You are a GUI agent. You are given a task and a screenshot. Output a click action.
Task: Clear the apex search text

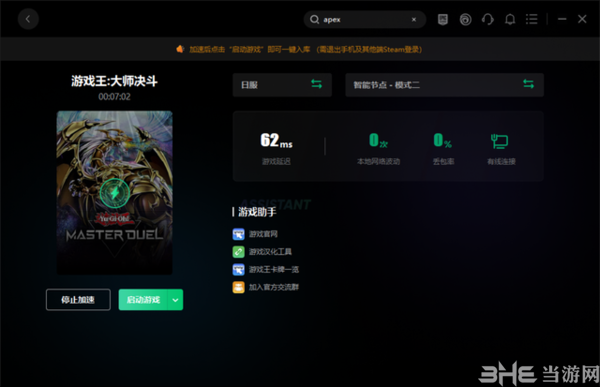pos(414,20)
